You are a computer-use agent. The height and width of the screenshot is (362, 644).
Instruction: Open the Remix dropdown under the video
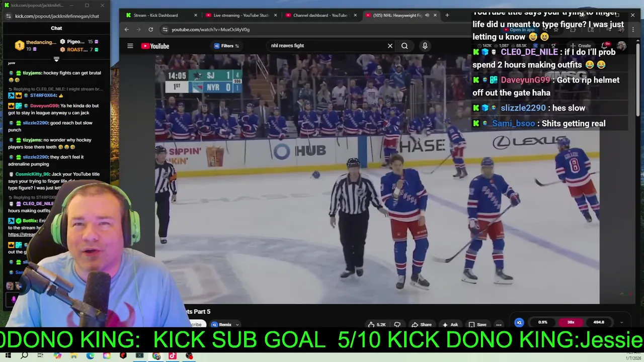click(225, 324)
